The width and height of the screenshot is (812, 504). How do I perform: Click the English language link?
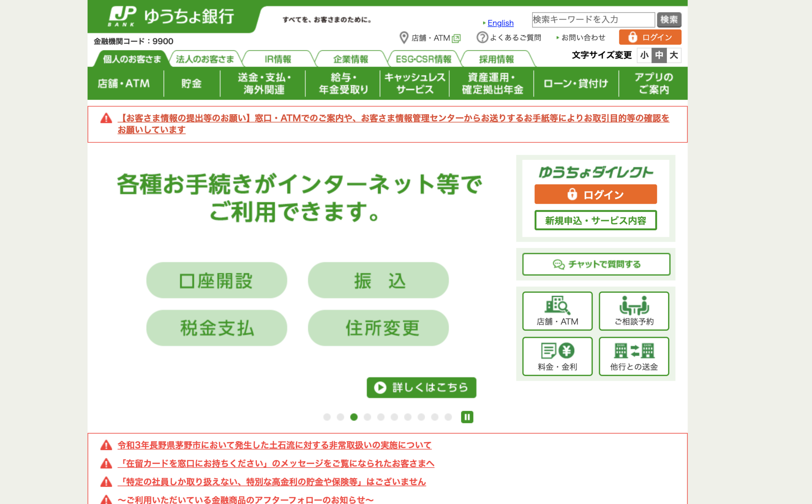(501, 23)
